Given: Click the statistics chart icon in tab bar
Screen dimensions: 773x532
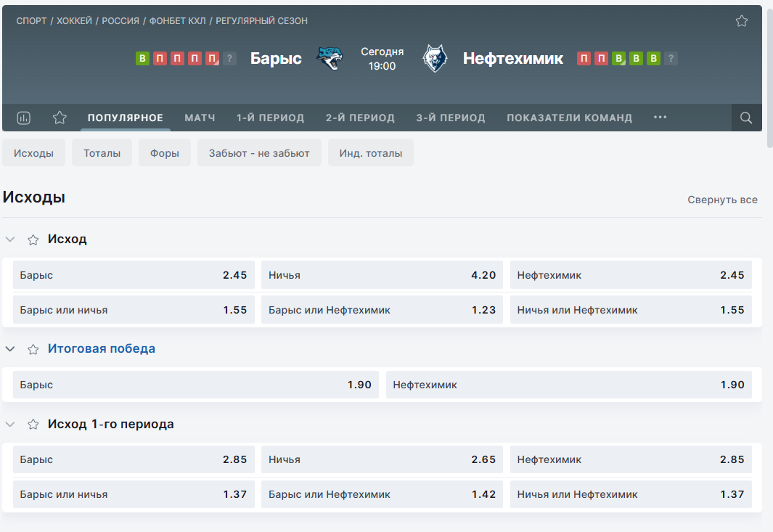Looking at the screenshot, I should click(x=24, y=118).
